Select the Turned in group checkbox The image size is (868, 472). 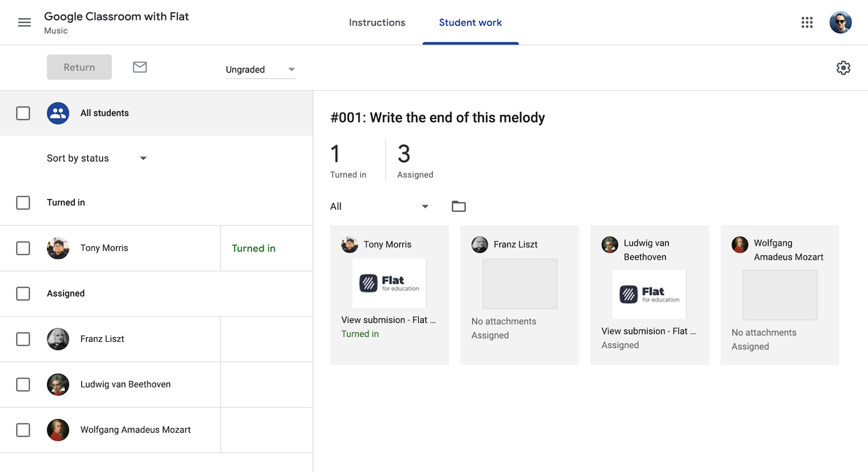click(23, 202)
